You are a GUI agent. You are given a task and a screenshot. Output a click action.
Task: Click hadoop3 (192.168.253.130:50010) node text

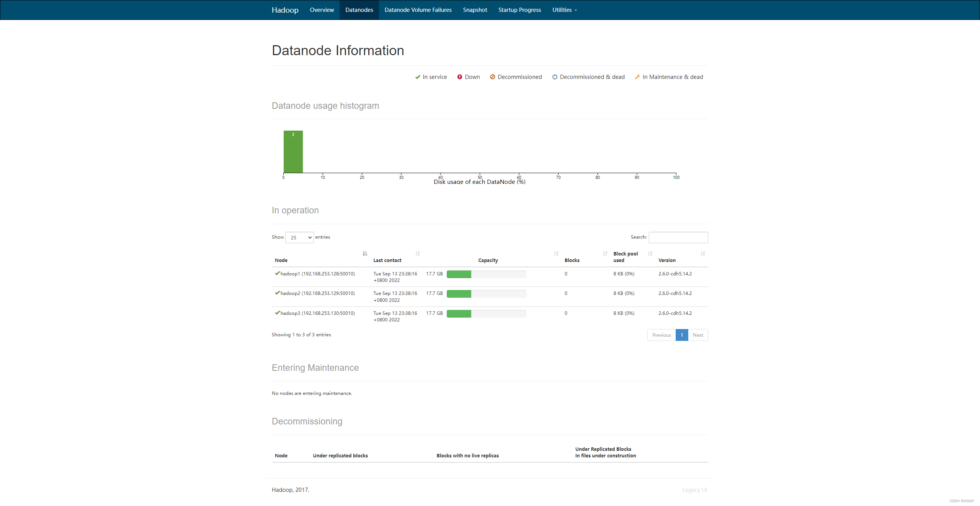(318, 313)
